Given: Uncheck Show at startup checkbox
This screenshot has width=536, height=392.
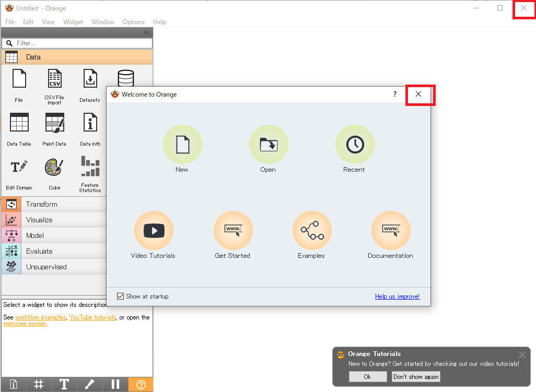Looking at the screenshot, I should point(121,296).
